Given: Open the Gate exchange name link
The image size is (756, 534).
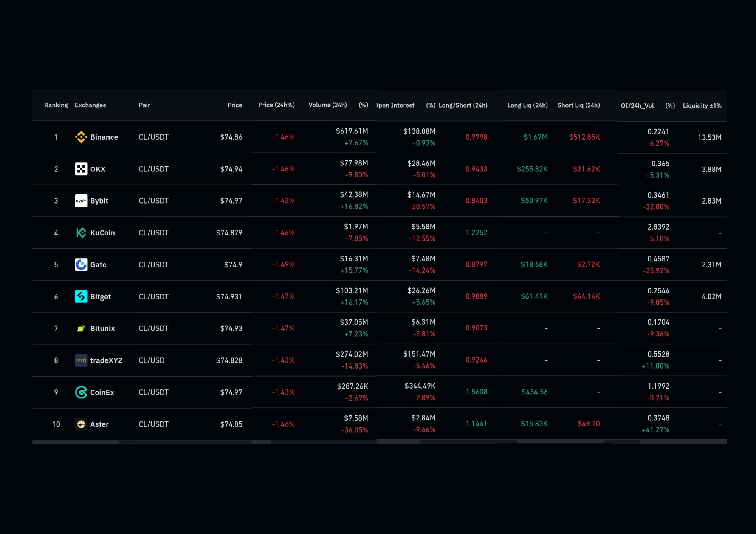Looking at the screenshot, I should [98, 265].
